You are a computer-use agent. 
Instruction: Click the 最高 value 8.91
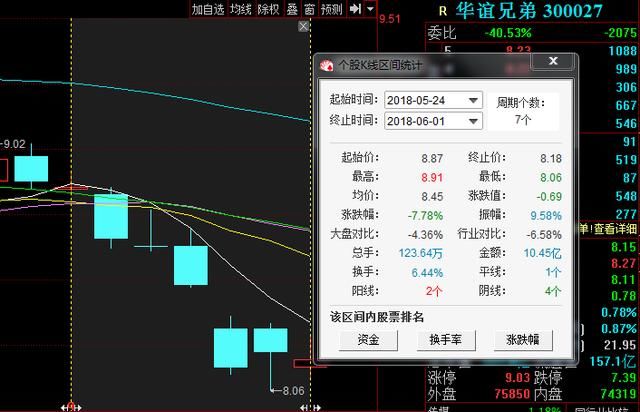[432, 178]
